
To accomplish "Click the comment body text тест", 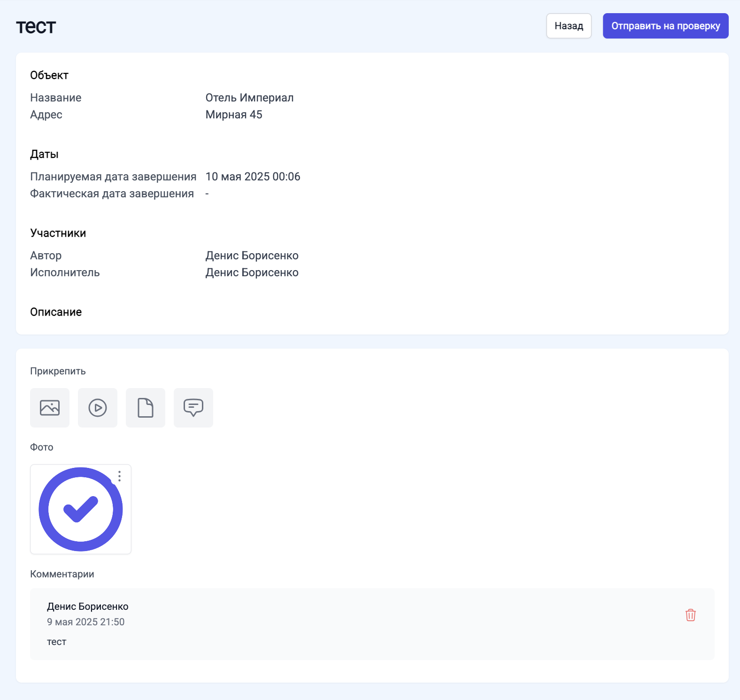I will [57, 642].
